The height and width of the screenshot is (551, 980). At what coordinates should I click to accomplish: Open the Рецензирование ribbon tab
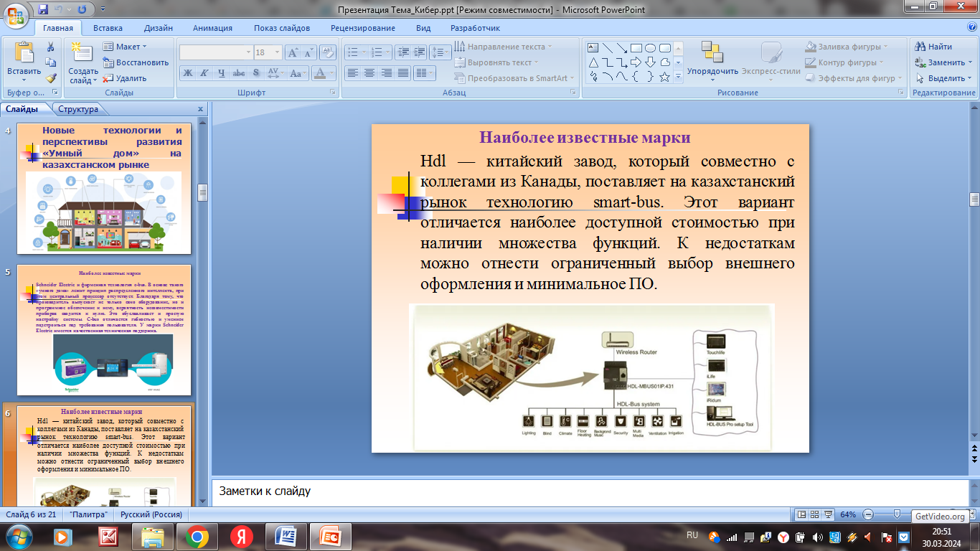(x=363, y=28)
